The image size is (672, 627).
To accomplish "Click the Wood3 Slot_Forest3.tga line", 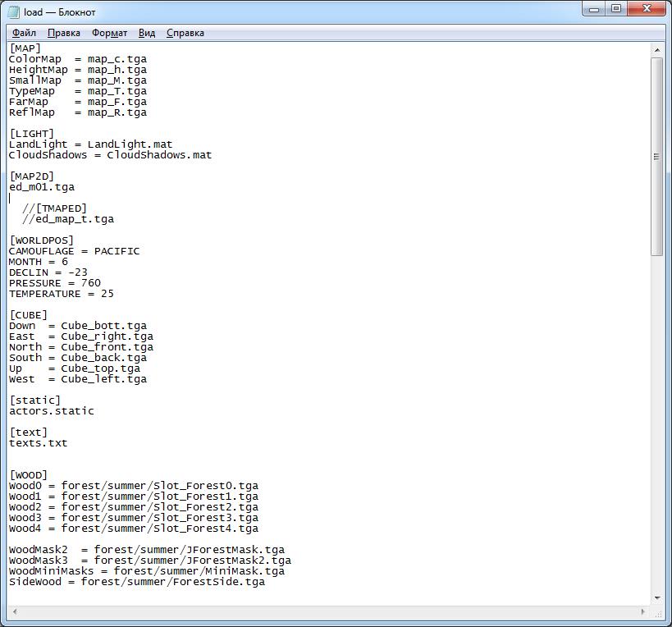I will (x=134, y=518).
